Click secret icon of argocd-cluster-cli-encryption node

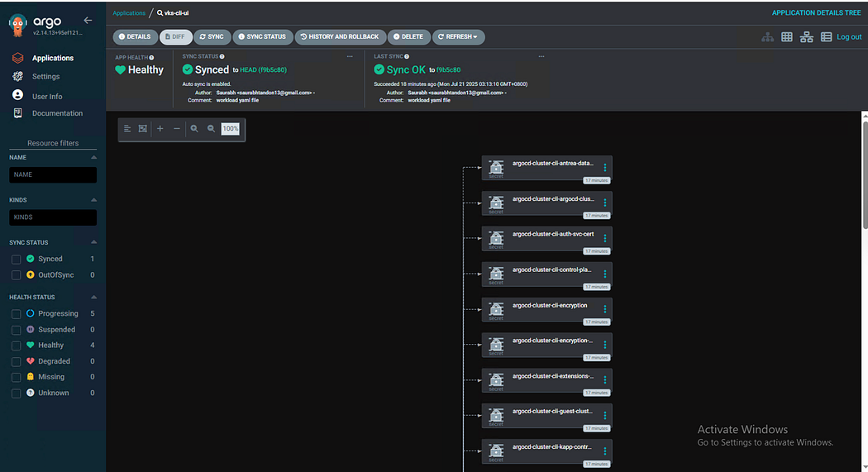click(x=496, y=309)
